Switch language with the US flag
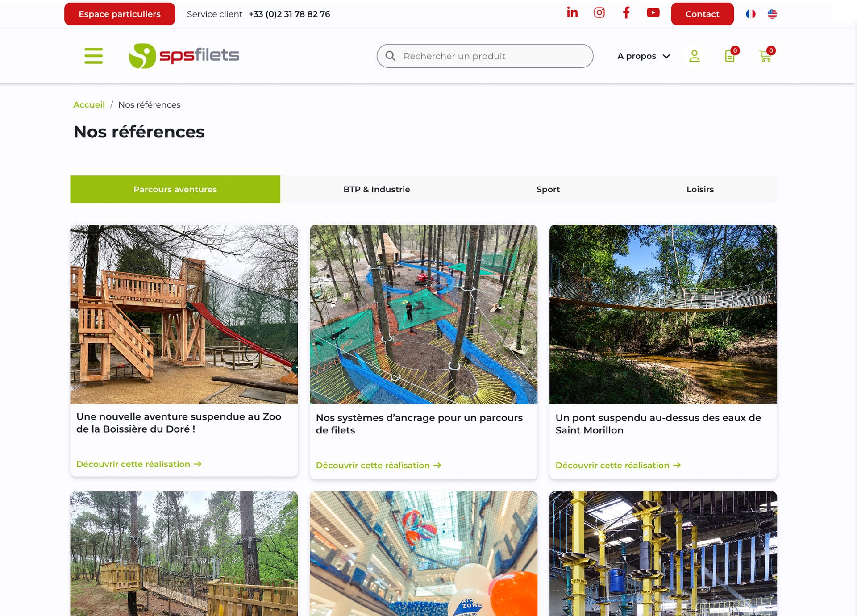The height and width of the screenshot is (616, 857). tap(772, 14)
